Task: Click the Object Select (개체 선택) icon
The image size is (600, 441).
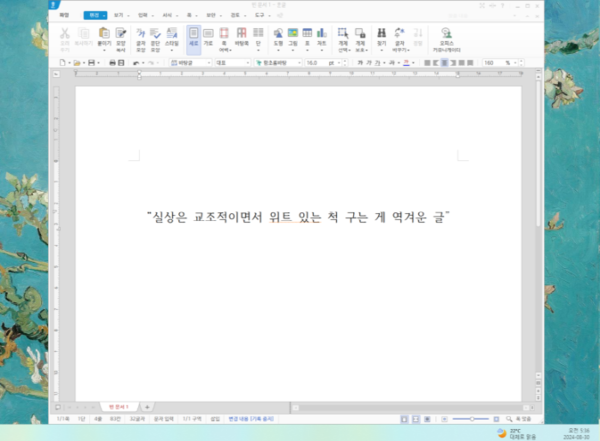Action: [x=343, y=33]
